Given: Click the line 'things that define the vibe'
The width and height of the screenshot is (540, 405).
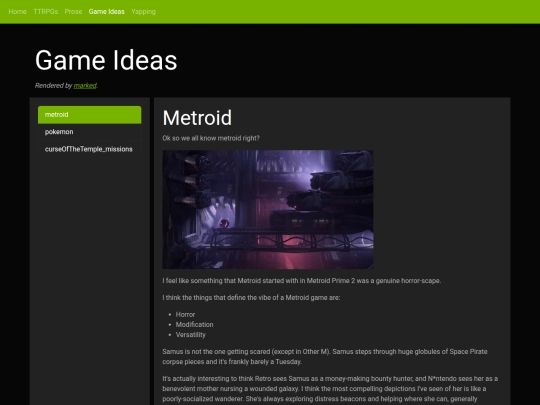Looking at the screenshot, I should (251, 298).
